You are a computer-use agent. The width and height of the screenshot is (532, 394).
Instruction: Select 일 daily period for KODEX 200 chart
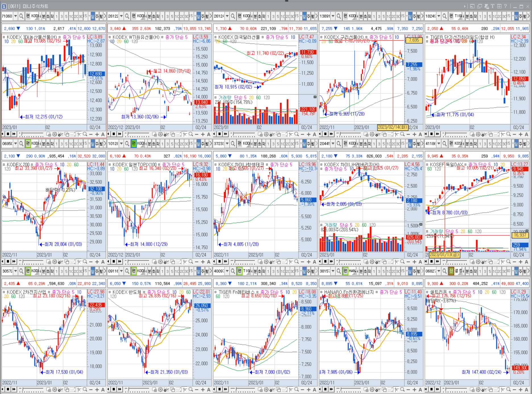[92, 144]
